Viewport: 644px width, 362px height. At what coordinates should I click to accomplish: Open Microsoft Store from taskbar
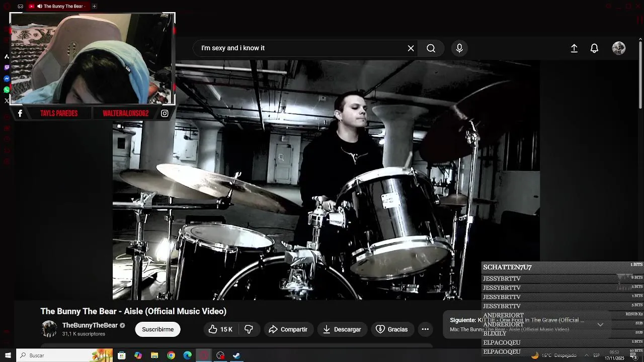click(121, 355)
